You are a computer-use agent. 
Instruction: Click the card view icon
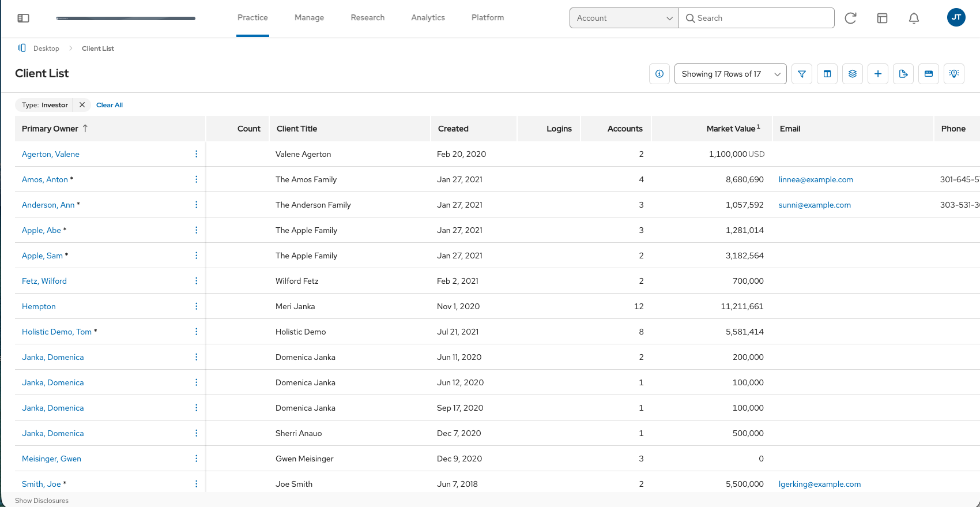[929, 74]
